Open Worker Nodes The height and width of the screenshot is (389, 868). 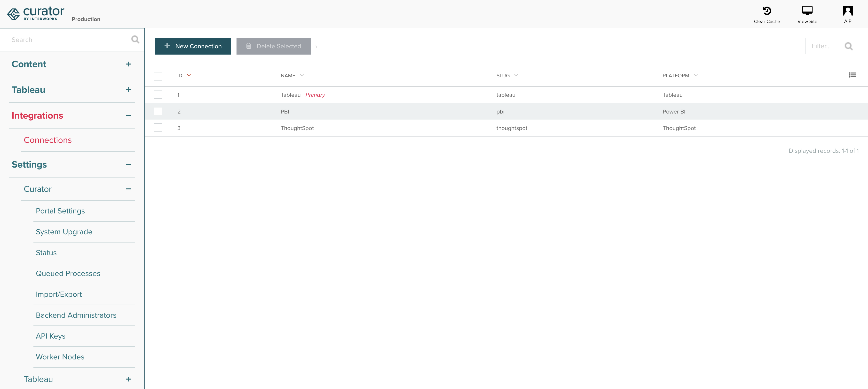(x=60, y=357)
